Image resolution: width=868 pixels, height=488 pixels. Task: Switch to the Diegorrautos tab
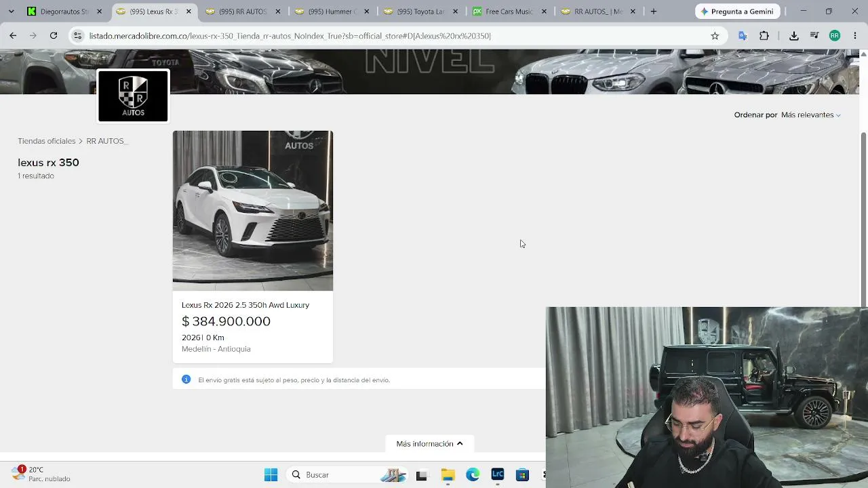point(64,12)
